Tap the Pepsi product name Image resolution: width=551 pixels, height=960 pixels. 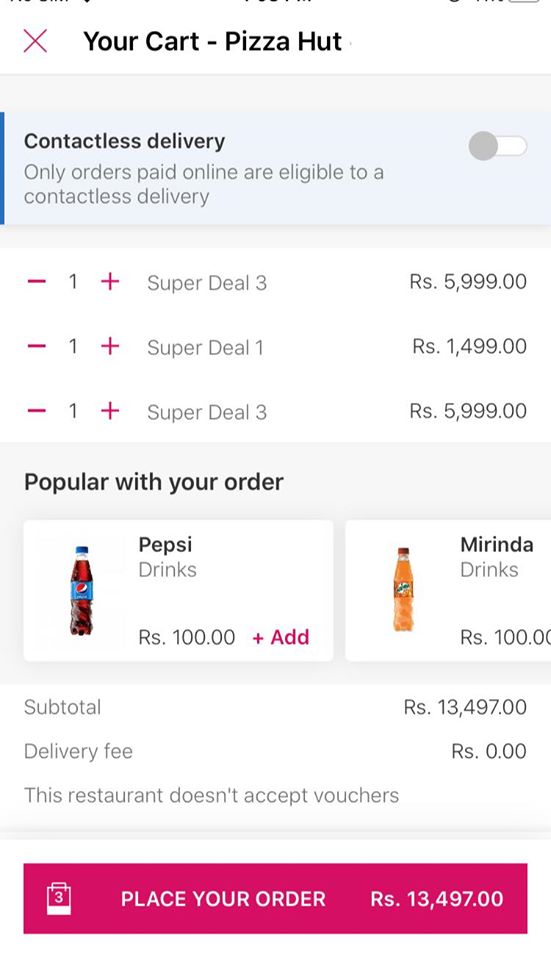pyautogui.click(x=165, y=544)
